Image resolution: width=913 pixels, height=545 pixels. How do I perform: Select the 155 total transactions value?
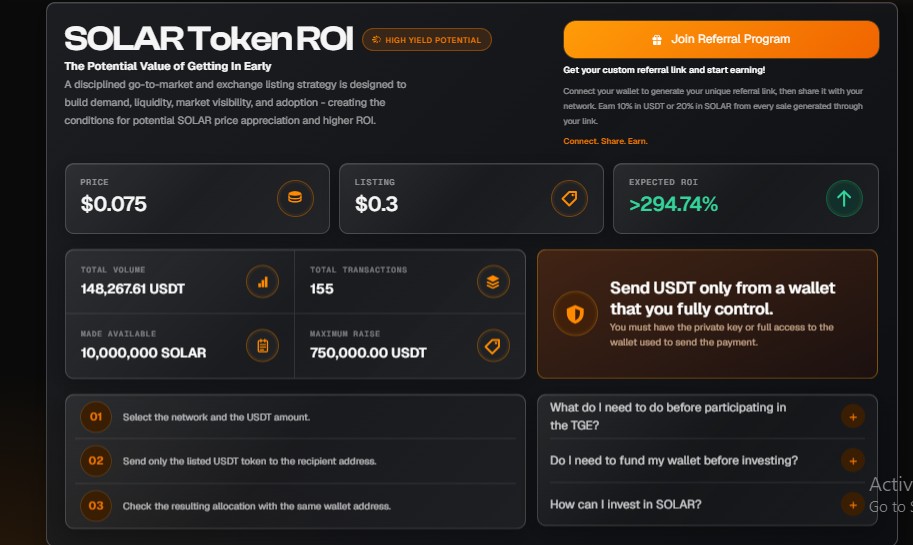(x=321, y=289)
